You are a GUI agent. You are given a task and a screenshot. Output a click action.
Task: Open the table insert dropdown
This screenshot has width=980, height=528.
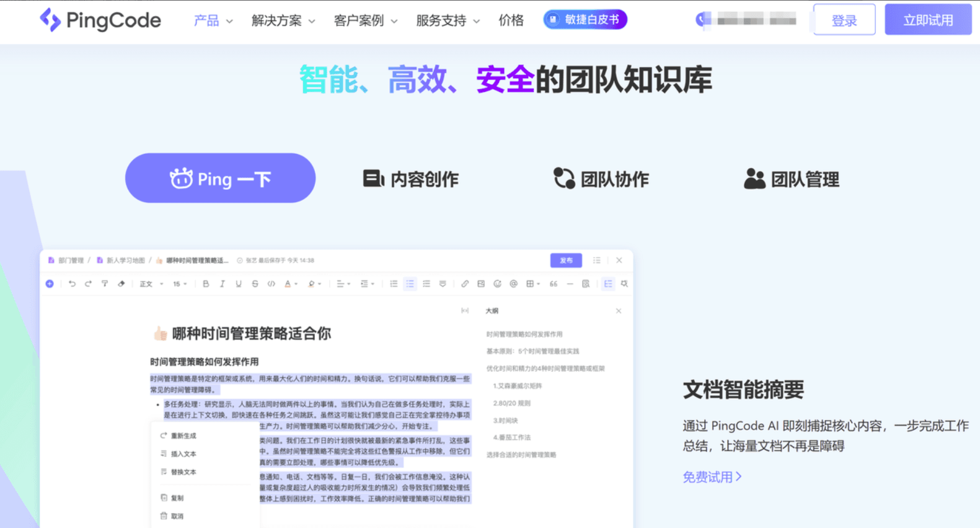pos(533,284)
